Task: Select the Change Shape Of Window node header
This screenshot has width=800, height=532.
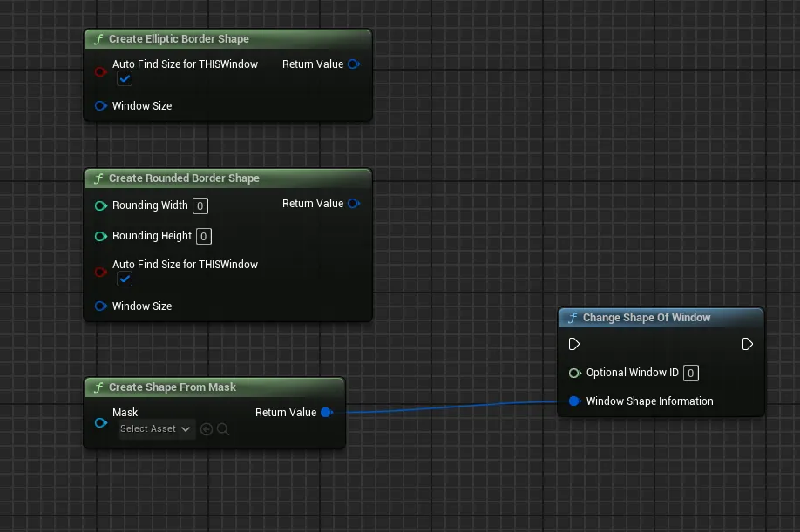Action: [x=647, y=318]
